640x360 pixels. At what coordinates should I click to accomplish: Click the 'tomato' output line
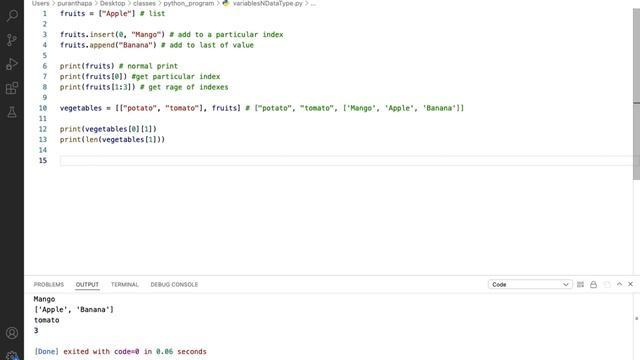(47, 320)
